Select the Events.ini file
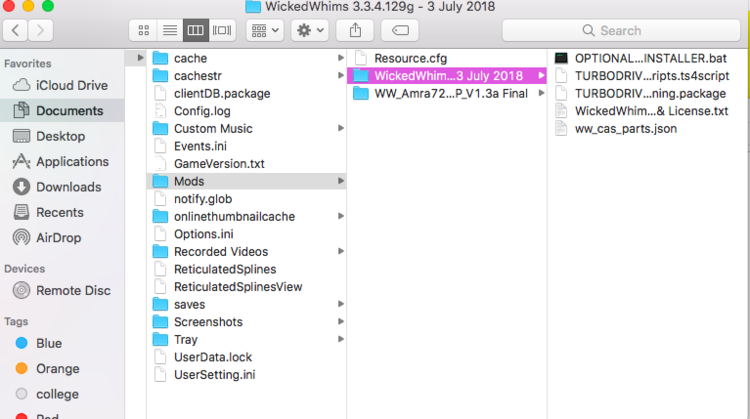Viewport: 750px width, 419px height. pyautogui.click(x=247, y=146)
